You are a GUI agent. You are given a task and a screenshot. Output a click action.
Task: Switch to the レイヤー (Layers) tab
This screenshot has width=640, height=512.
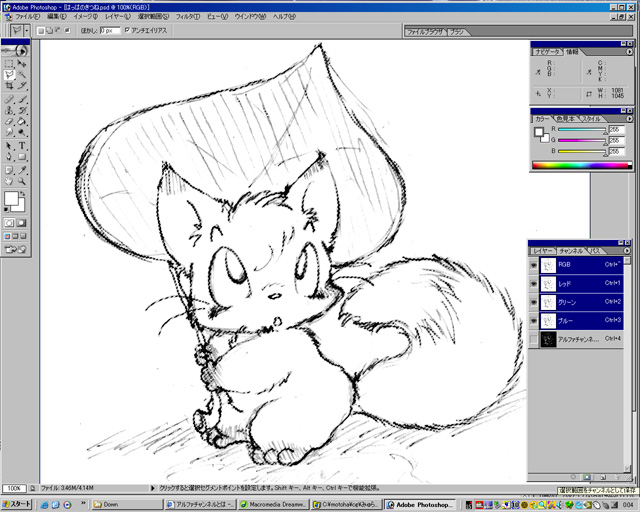[x=542, y=251]
